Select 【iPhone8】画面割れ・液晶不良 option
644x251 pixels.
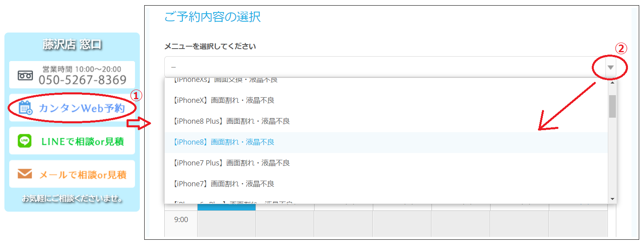click(386, 142)
